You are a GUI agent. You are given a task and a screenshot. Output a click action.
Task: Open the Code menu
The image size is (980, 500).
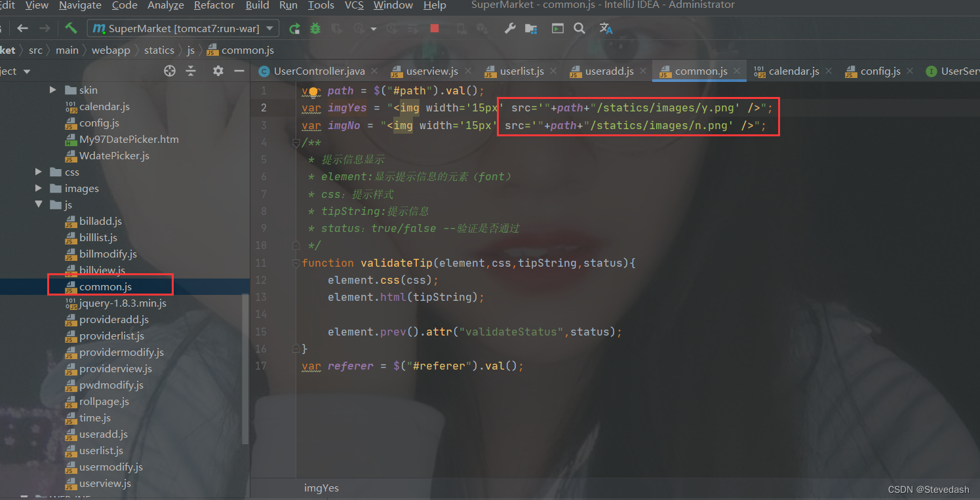click(x=125, y=5)
